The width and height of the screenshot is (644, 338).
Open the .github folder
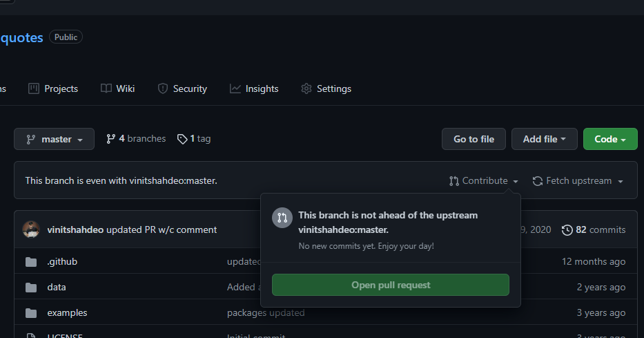click(x=62, y=261)
